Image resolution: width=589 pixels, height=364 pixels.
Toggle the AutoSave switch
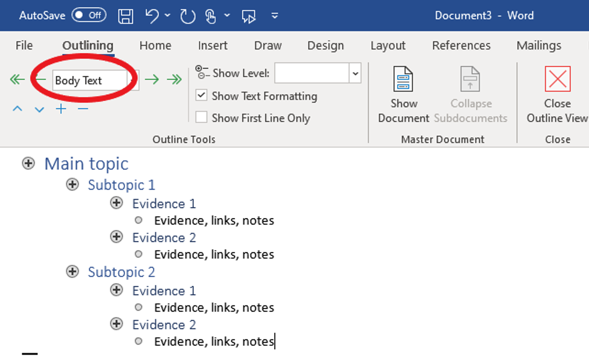tap(88, 15)
